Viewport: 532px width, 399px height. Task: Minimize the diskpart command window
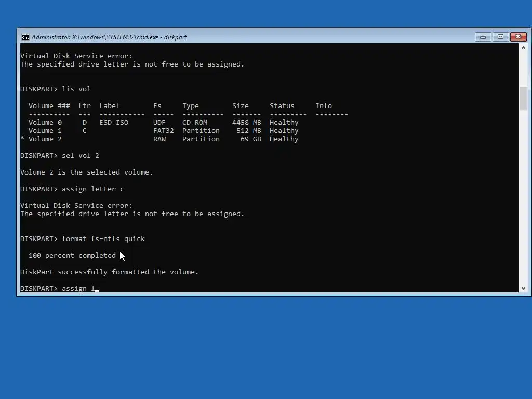pos(483,37)
